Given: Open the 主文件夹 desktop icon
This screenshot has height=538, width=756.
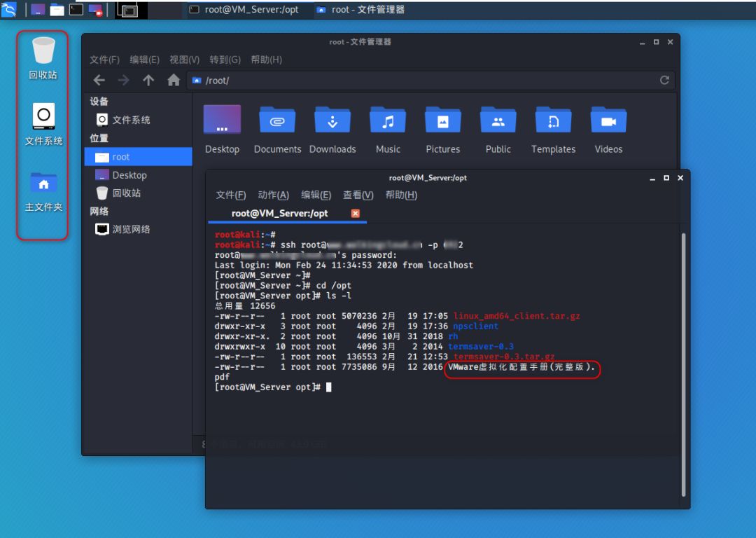Looking at the screenshot, I should [x=43, y=191].
